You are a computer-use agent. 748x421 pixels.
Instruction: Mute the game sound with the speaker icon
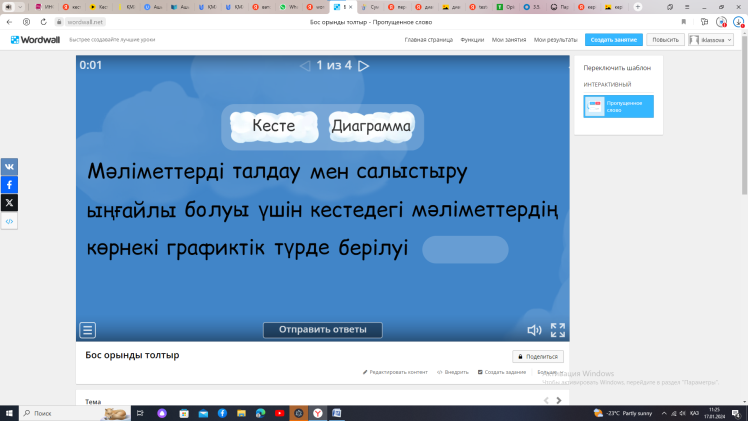pos(534,330)
